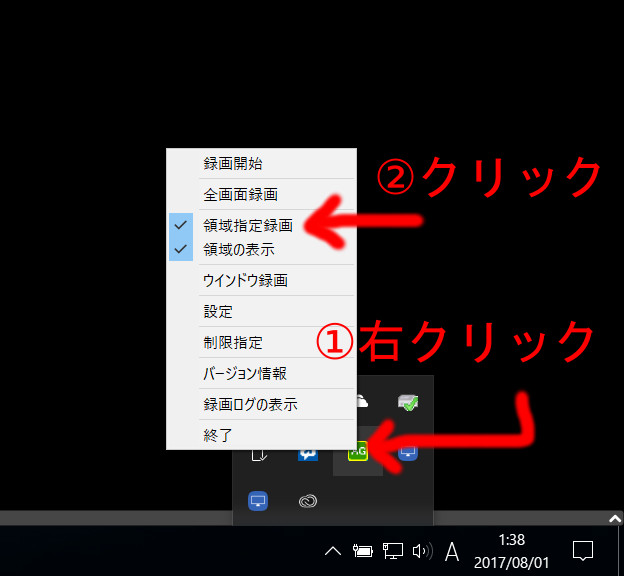Collapse the hidden icons tray chevron

pos(333,551)
